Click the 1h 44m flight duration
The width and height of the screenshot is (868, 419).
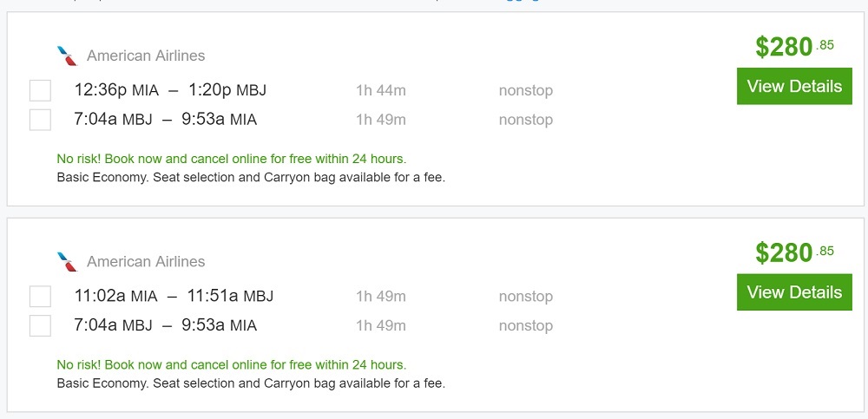point(380,90)
